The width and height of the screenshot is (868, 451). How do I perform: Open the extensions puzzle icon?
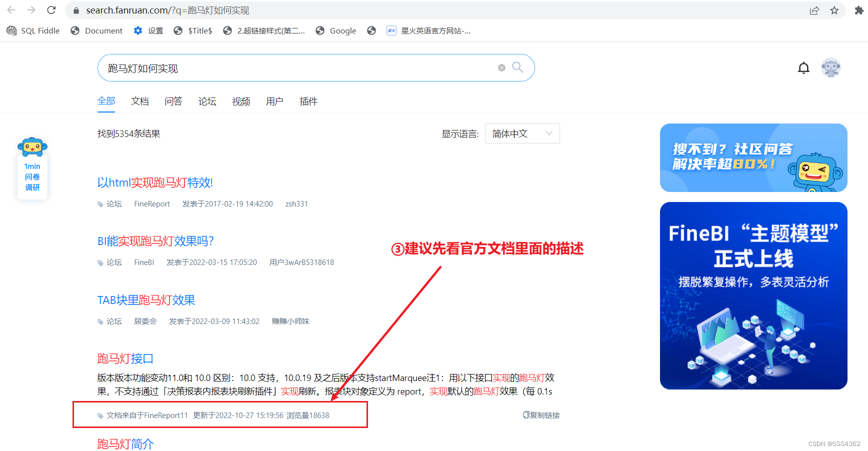pos(858,10)
